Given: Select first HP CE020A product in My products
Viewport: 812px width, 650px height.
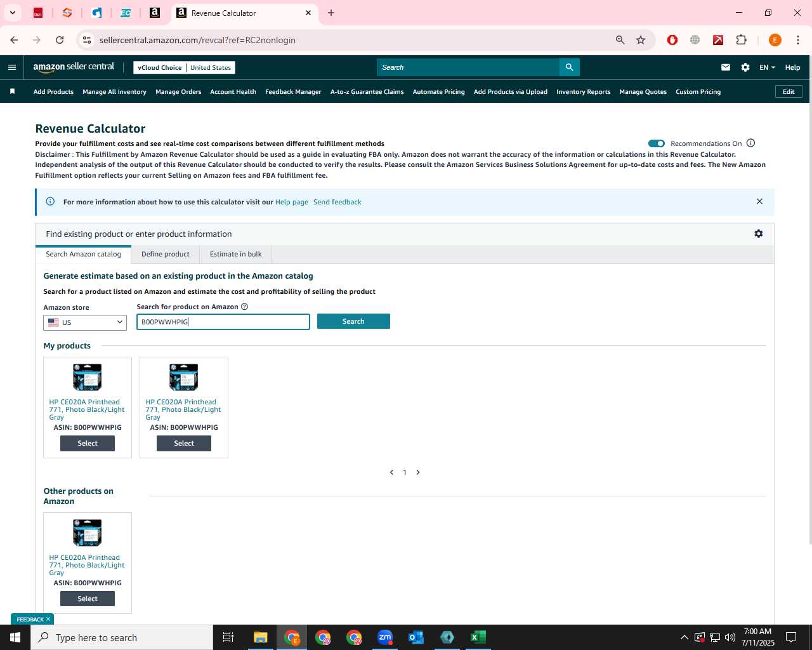Looking at the screenshot, I should [x=88, y=443].
